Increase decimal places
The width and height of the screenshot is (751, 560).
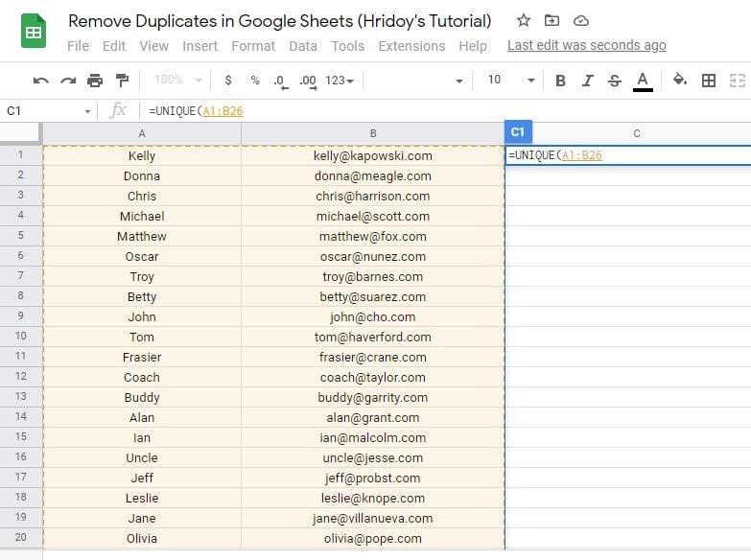308,81
